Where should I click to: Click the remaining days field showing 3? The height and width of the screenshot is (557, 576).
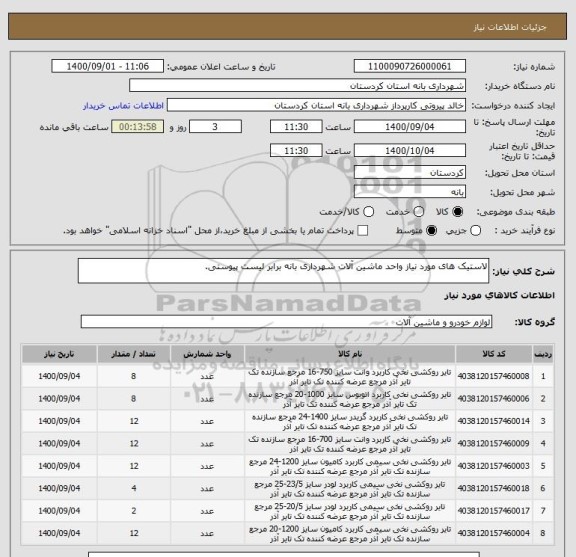(215, 127)
